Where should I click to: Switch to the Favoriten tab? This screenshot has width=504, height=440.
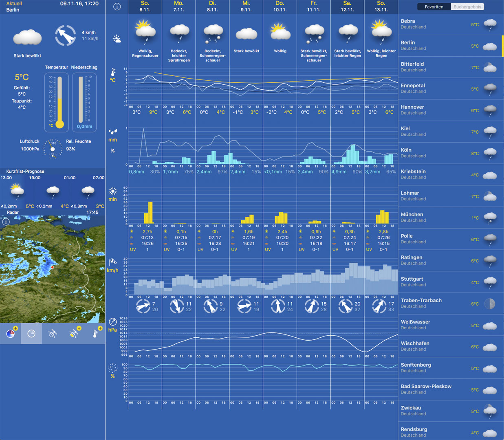pyautogui.click(x=434, y=7)
